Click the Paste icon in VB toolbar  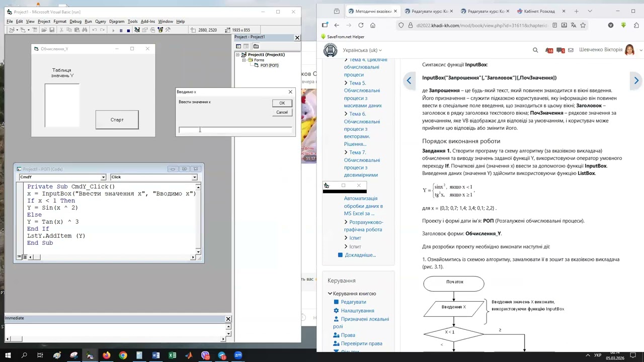click(77, 30)
